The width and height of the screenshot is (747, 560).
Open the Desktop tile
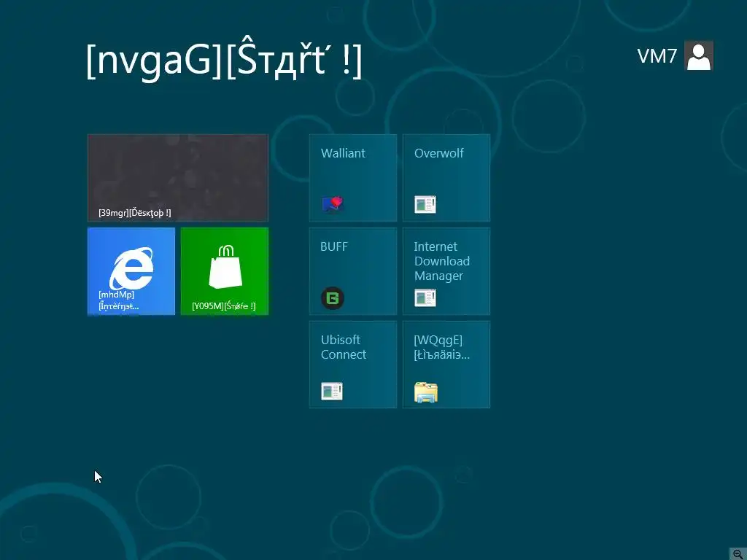178,178
